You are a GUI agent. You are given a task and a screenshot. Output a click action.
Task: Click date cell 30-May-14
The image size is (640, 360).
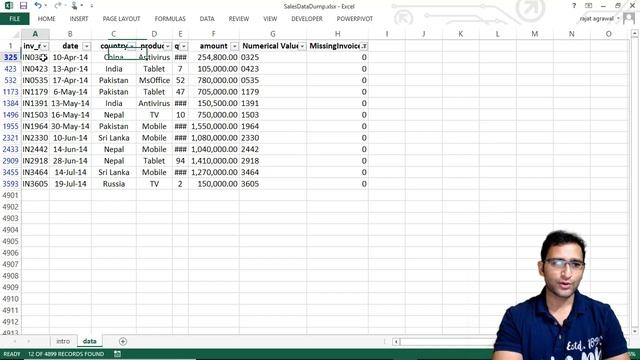coord(70,127)
